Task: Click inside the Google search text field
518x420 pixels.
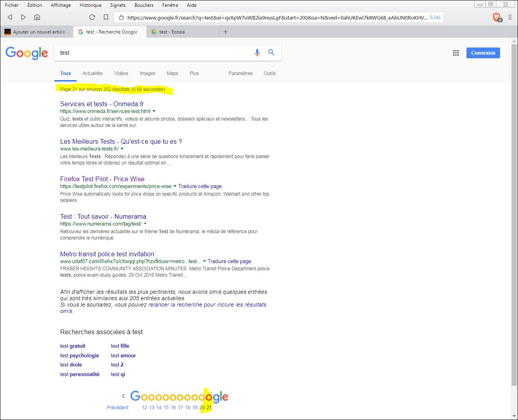Action: tap(152, 53)
